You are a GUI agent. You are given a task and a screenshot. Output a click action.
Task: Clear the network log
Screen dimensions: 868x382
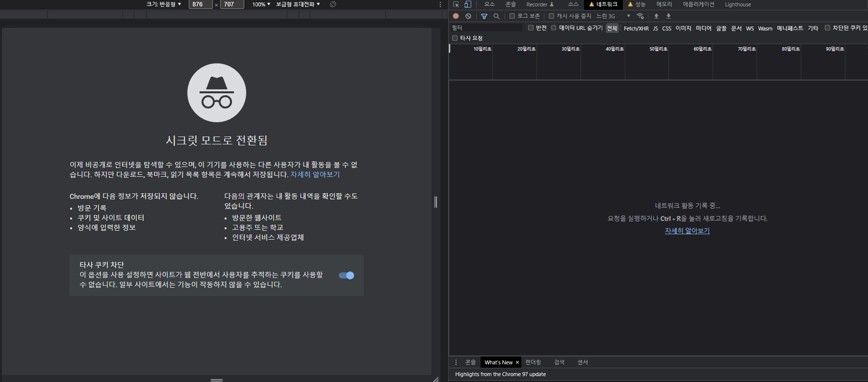pyautogui.click(x=468, y=16)
